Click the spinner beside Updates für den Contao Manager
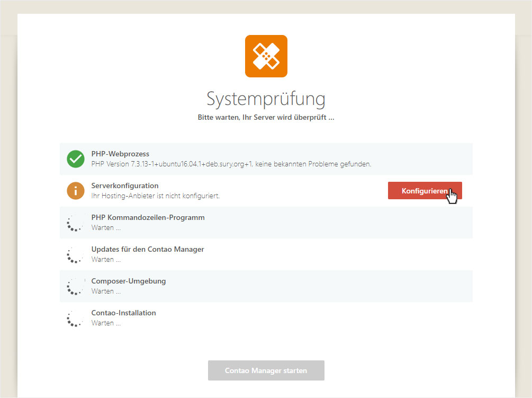 75,254
